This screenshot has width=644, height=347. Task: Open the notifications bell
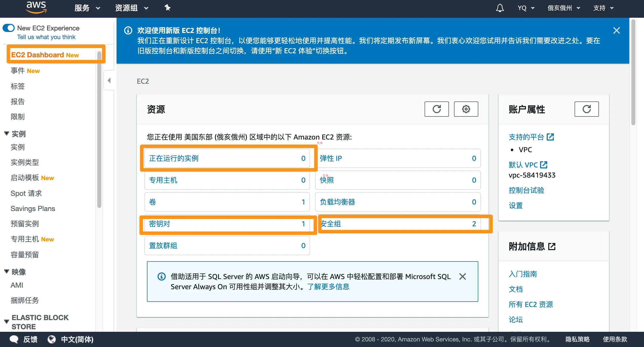[500, 8]
